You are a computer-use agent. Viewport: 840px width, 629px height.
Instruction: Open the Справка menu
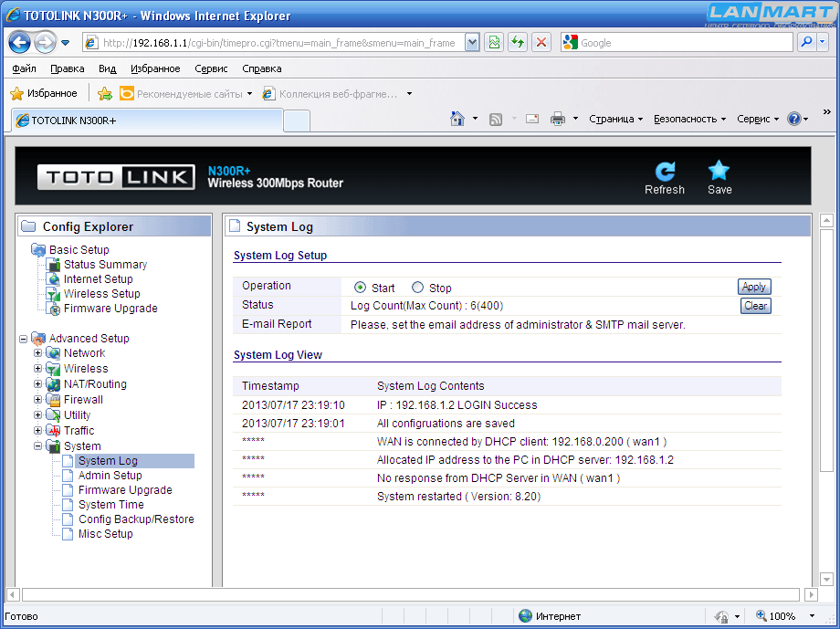click(261, 68)
